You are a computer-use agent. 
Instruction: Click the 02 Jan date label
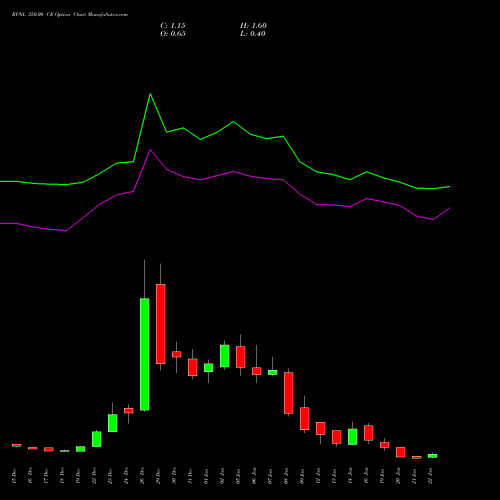(x=223, y=476)
